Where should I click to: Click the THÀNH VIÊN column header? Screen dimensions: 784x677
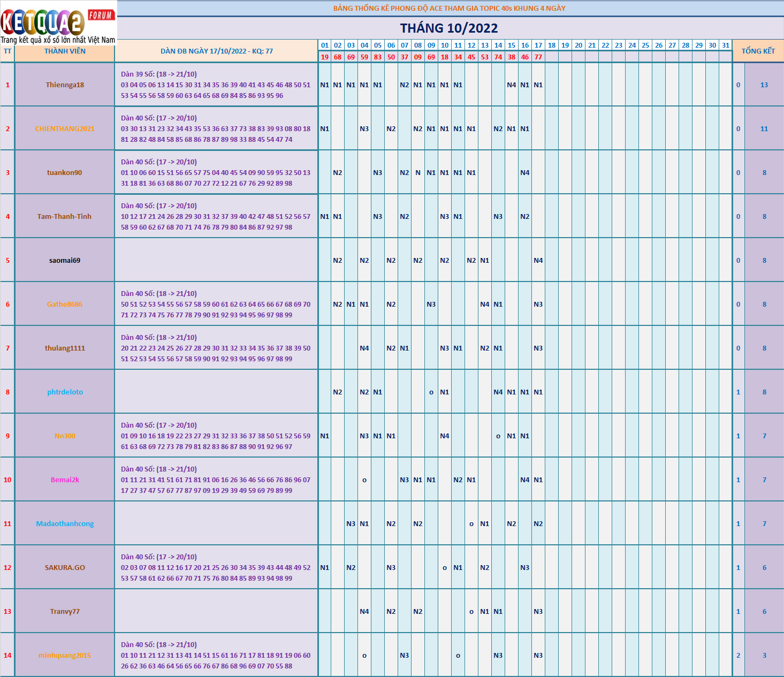coord(65,51)
